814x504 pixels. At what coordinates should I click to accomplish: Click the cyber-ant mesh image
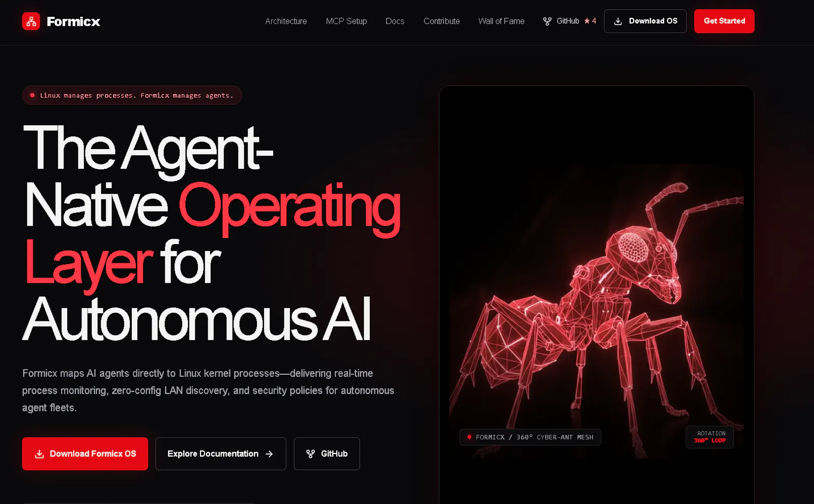(x=596, y=310)
